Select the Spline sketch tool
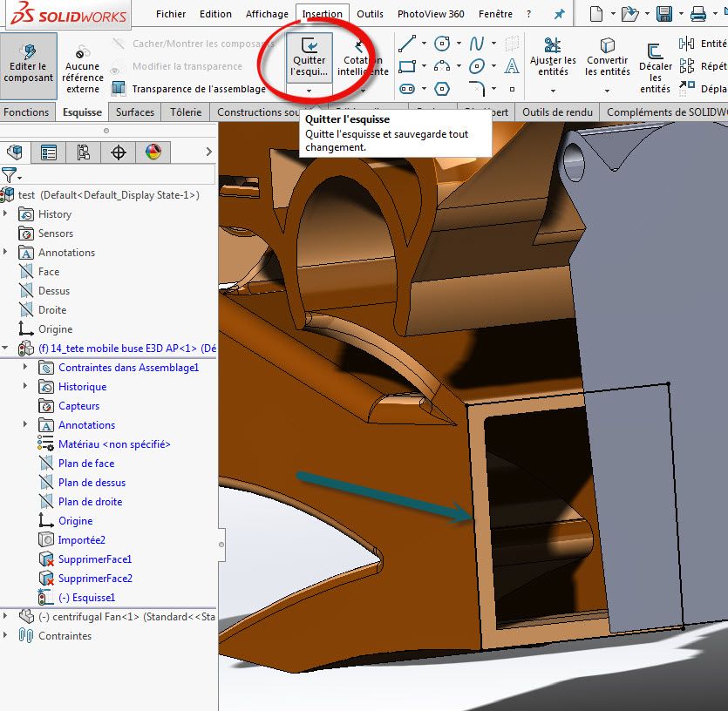This screenshot has height=711, width=728. coord(477,43)
